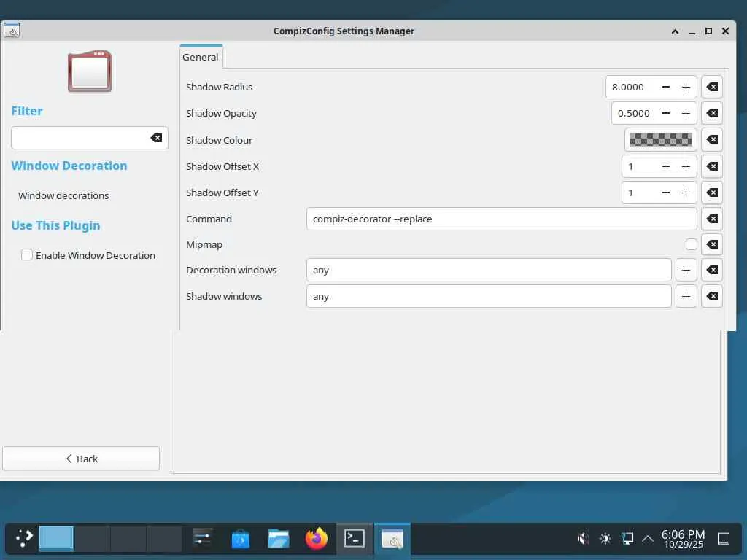Open System Settings from taskbar
The width and height of the screenshot is (747, 560).
pos(203,539)
